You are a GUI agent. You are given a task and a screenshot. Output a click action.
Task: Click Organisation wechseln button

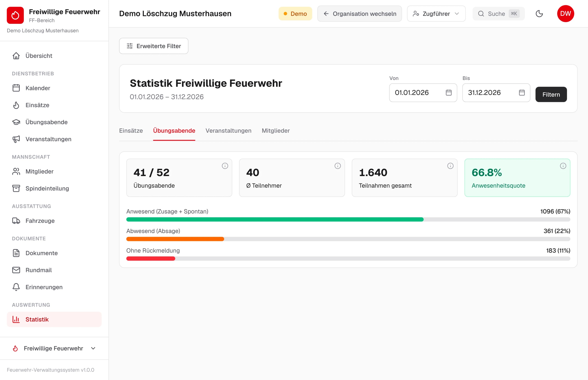[359, 14]
